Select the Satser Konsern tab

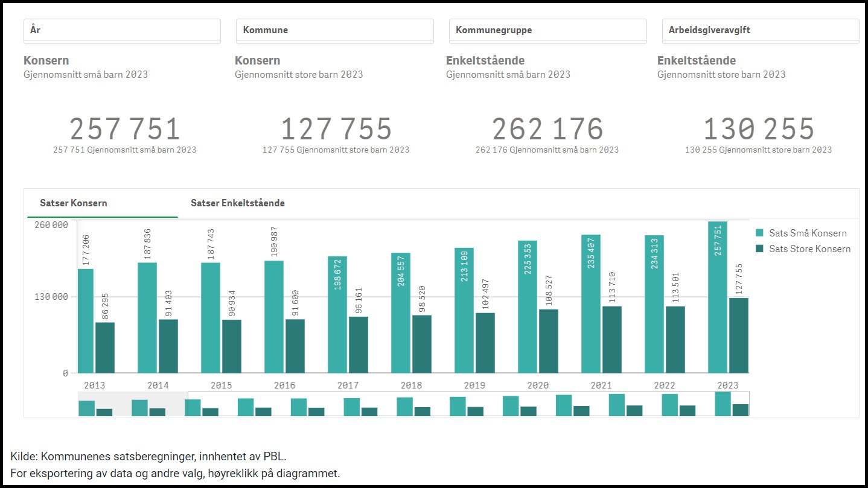[x=74, y=203]
